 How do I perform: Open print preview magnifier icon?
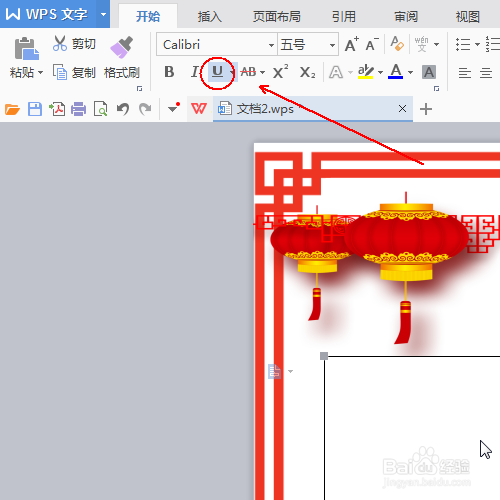point(100,109)
